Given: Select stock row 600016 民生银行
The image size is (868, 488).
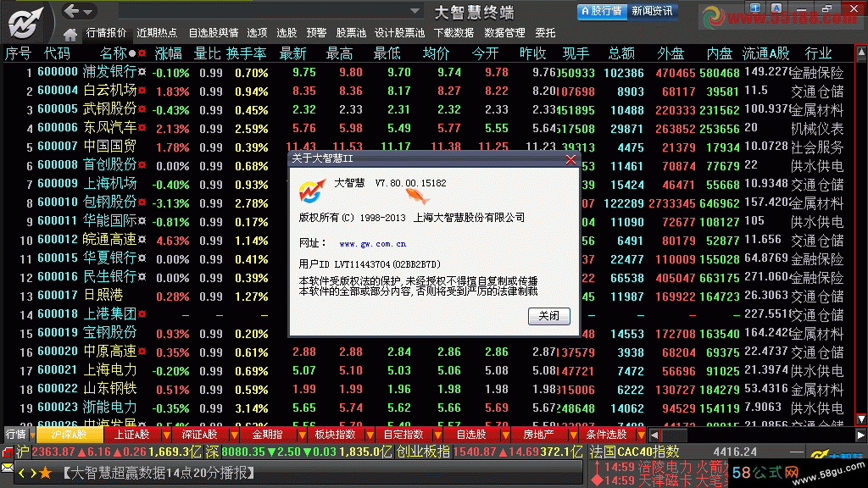Looking at the screenshot, I should (429, 277).
